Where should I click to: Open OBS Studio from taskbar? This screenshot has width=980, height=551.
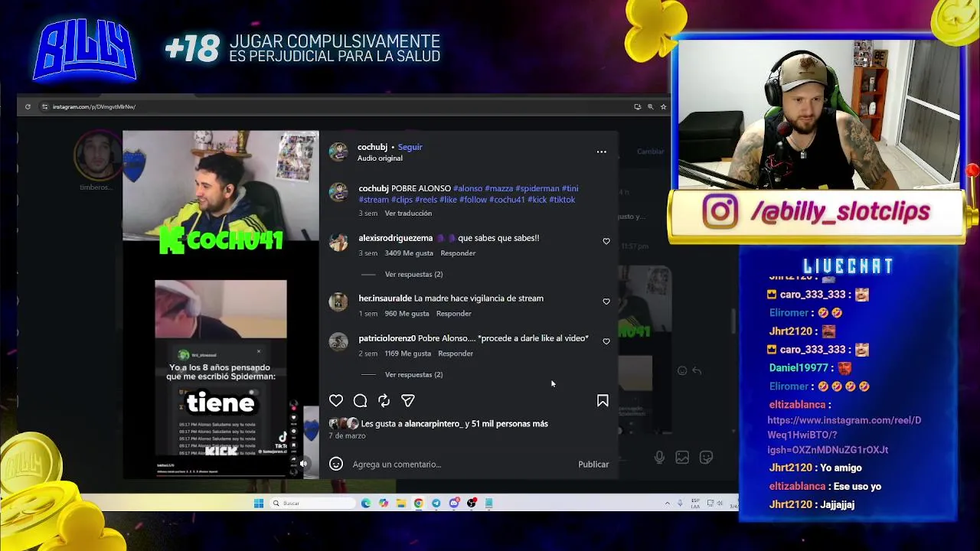point(472,503)
